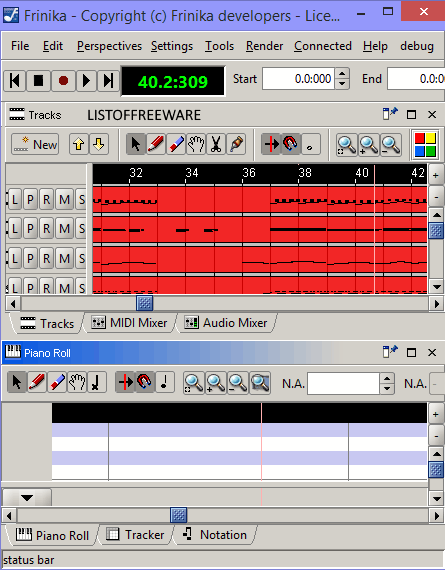Select the scissors split tool in Tracks toolbar

(216, 144)
